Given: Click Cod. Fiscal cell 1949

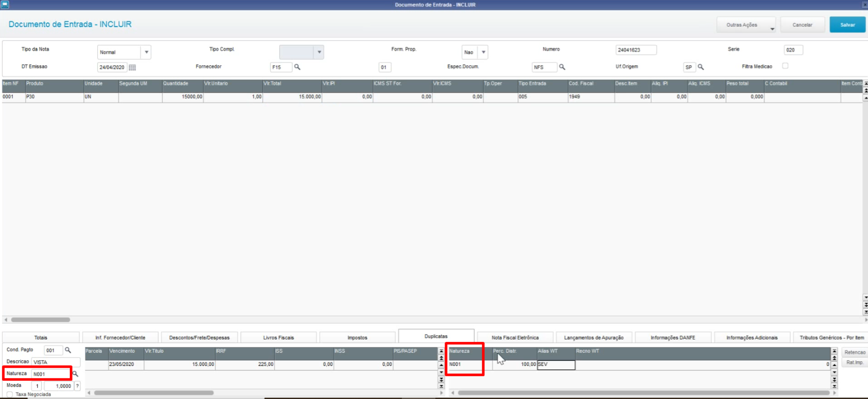Looking at the screenshot, I should [591, 97].
